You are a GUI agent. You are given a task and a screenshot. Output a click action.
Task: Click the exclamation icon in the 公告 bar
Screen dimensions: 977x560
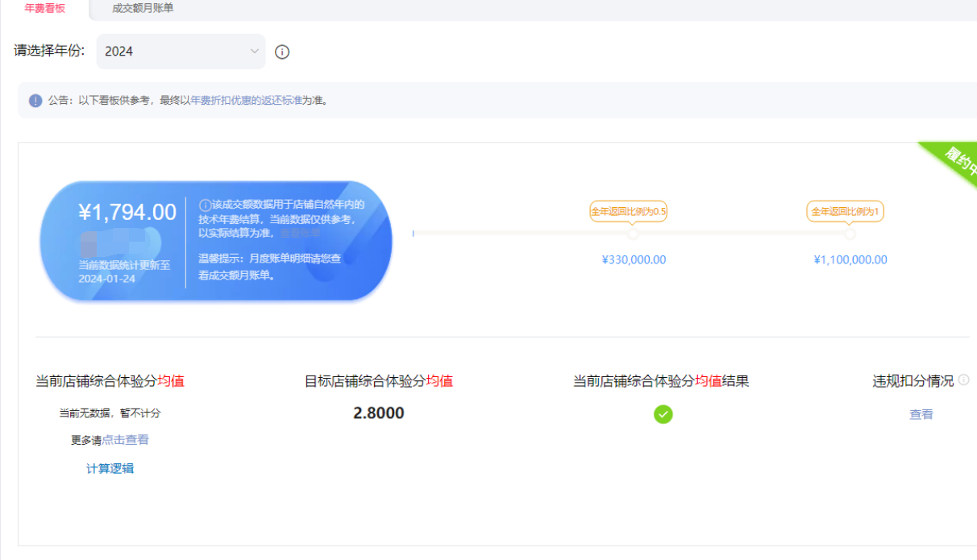[x=35, y=101]
